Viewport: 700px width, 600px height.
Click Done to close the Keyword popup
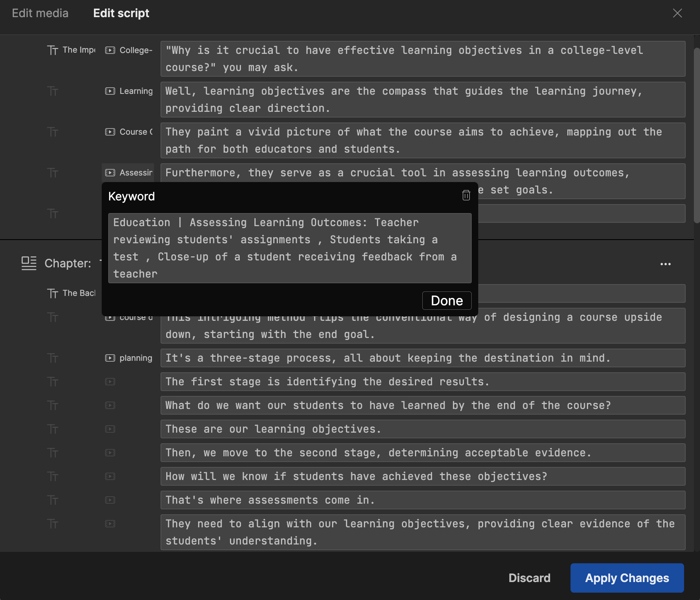[446, 300]
